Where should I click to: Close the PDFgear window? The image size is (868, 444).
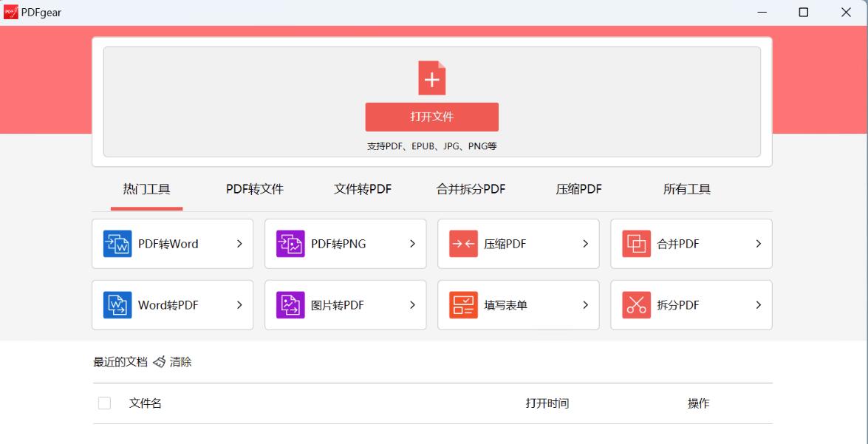point(847,12)
